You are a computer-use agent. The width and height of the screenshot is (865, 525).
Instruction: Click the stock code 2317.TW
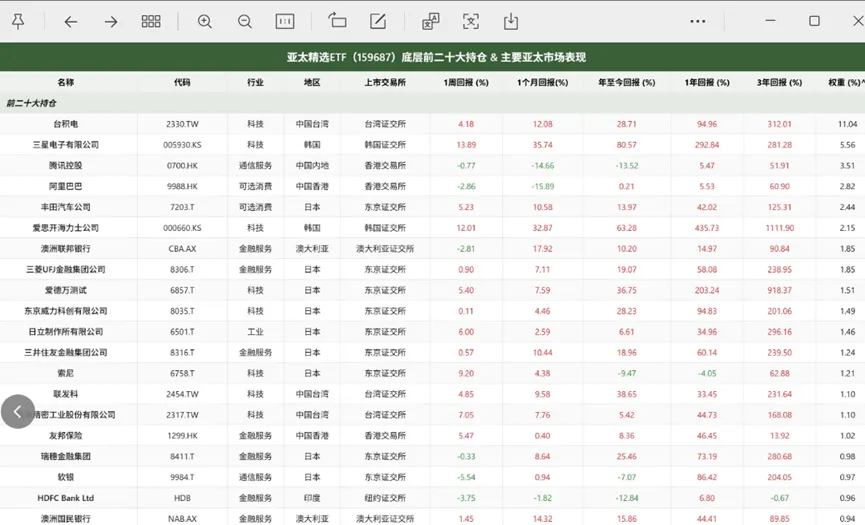(182, 415)
